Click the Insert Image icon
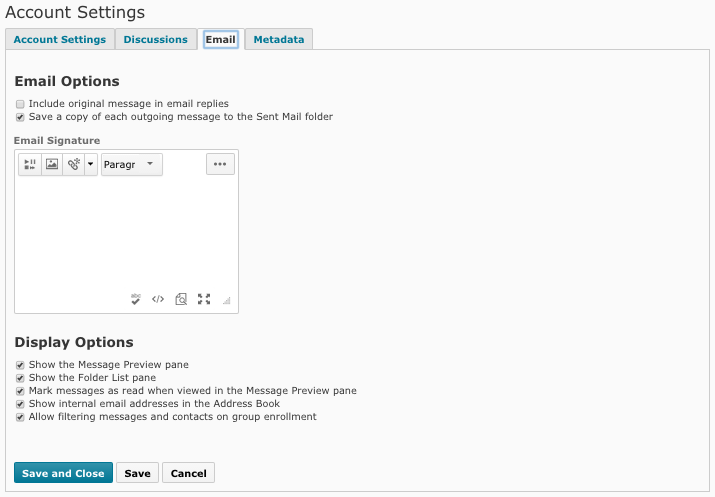Image resolution: width=715 pixels, height=497 pixels. pos(52,164)
